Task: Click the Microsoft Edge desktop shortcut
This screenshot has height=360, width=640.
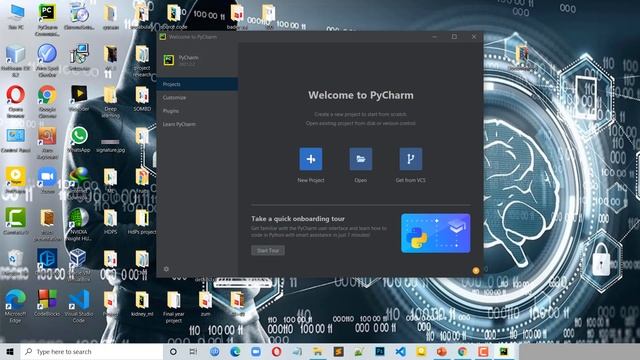Action: [16, 306]
